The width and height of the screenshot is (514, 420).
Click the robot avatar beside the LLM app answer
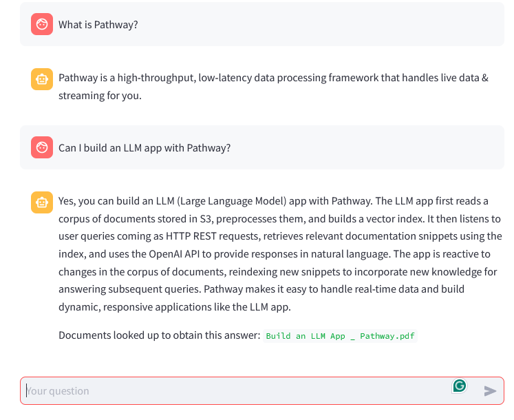click(42, 202)
